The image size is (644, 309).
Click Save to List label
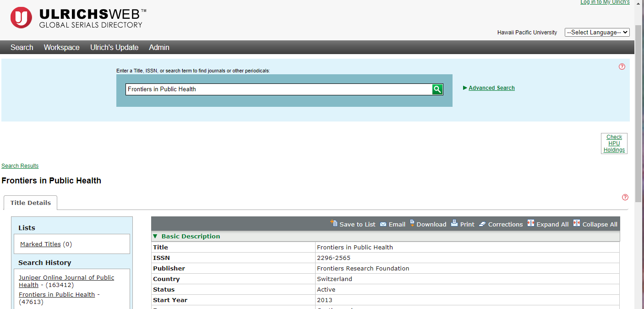click(357, 225)
